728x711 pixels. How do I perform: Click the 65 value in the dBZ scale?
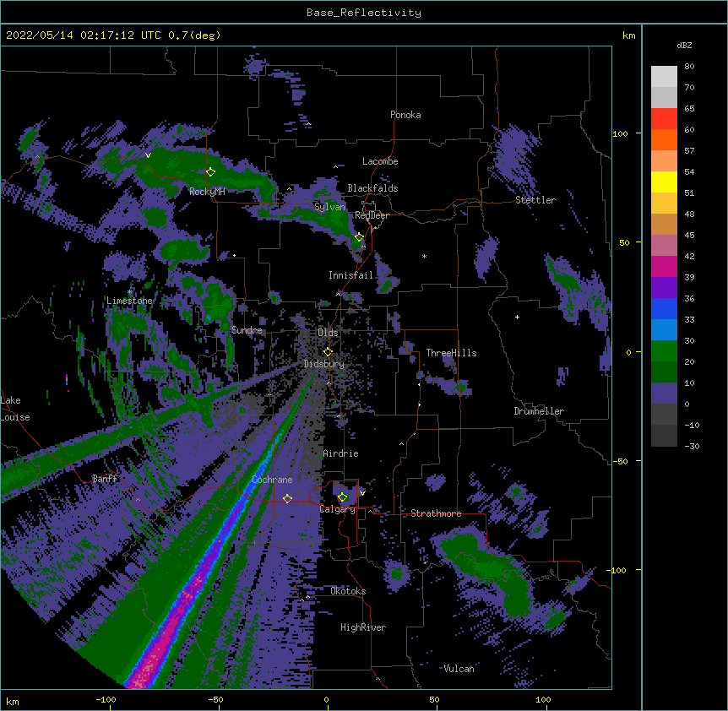[689, 108]
